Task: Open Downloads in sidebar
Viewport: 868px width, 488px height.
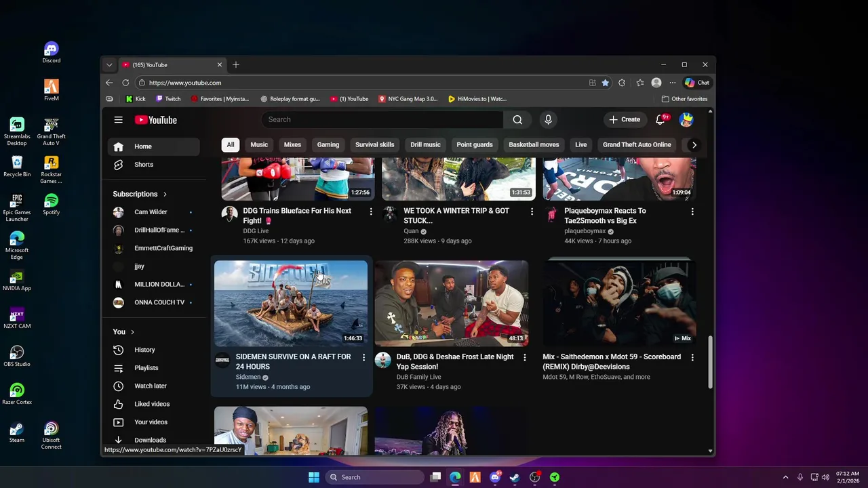Action: click(153, 440)
